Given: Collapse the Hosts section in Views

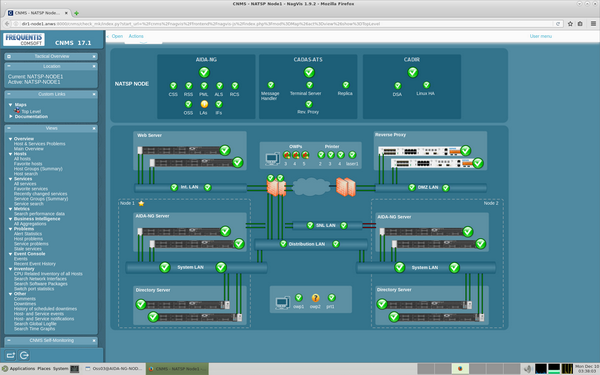Looking at the screenshot, I should click(x=10, y=154).
